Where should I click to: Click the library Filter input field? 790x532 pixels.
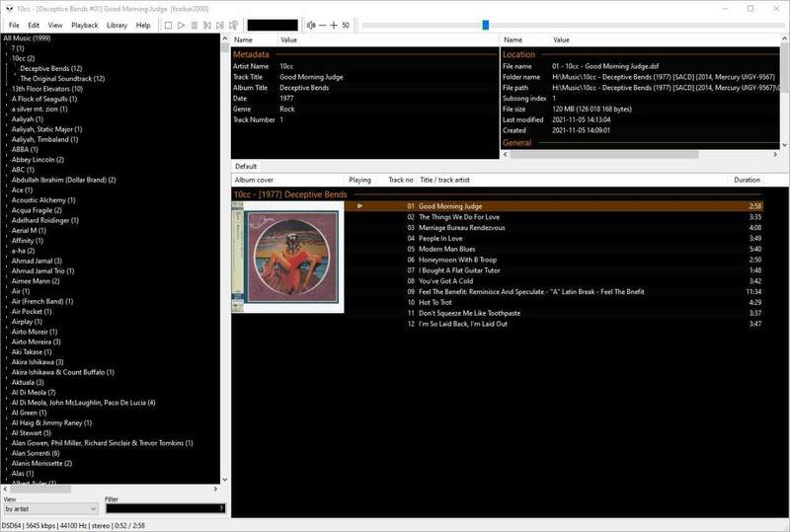(x=164, y=508)
